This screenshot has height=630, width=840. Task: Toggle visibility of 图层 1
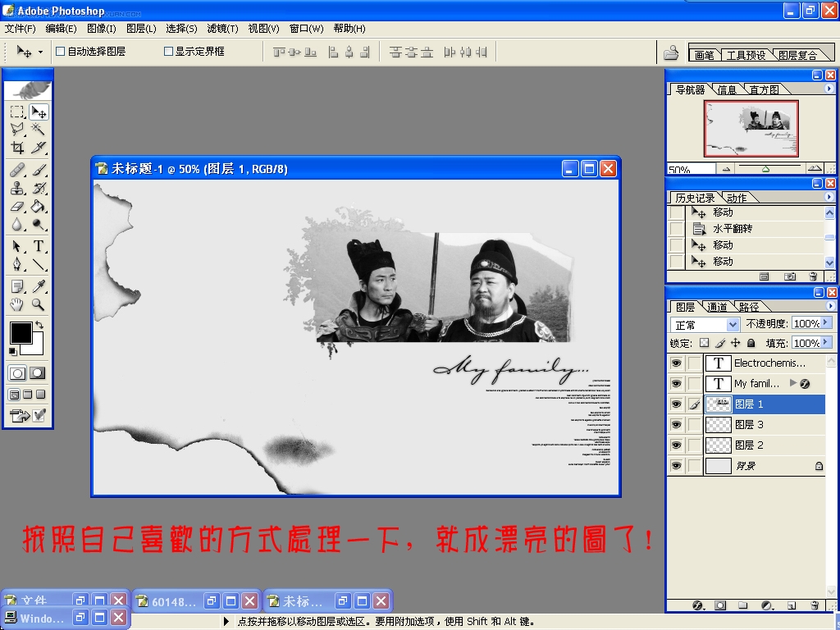(x=677, y=404)
